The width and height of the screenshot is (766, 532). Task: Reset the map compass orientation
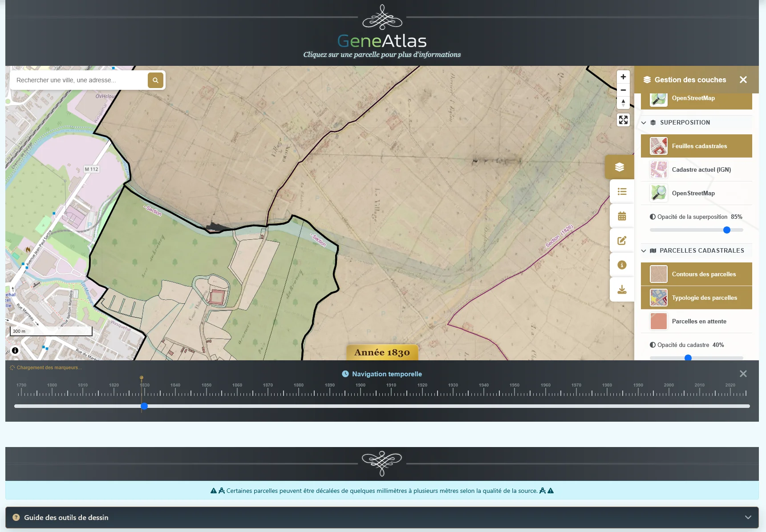coord(623,103)
